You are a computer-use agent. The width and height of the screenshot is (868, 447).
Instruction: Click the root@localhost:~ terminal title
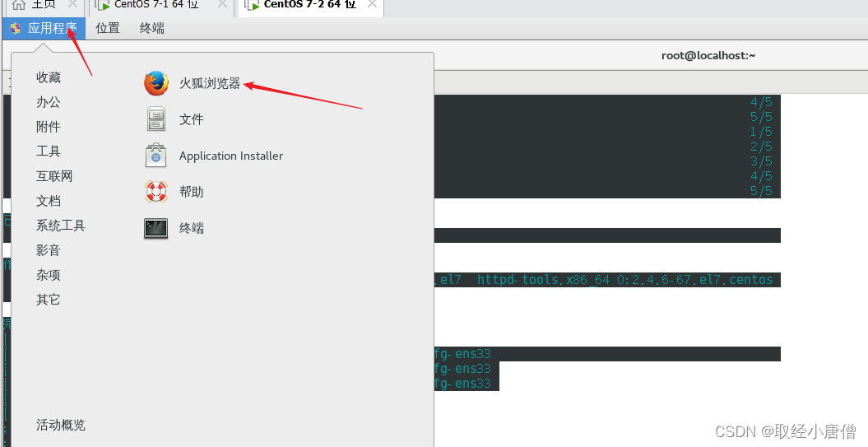tap(708, 55)
